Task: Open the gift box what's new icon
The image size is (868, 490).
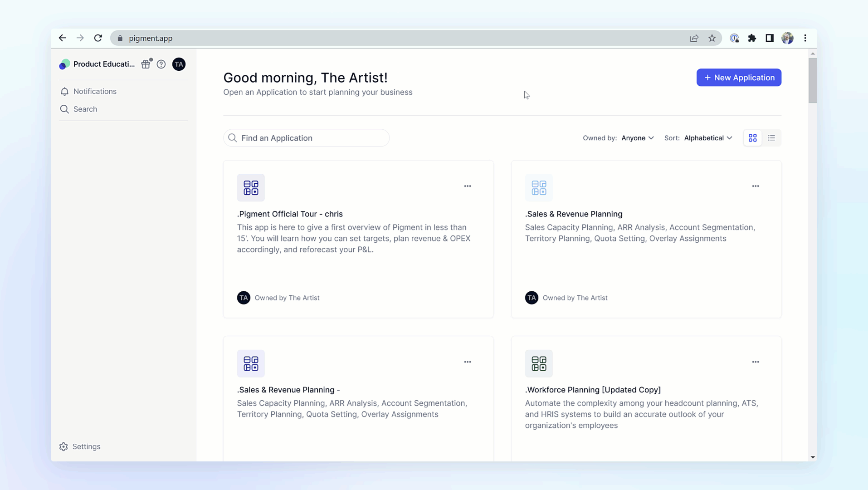Action: (x=146, y=64)
